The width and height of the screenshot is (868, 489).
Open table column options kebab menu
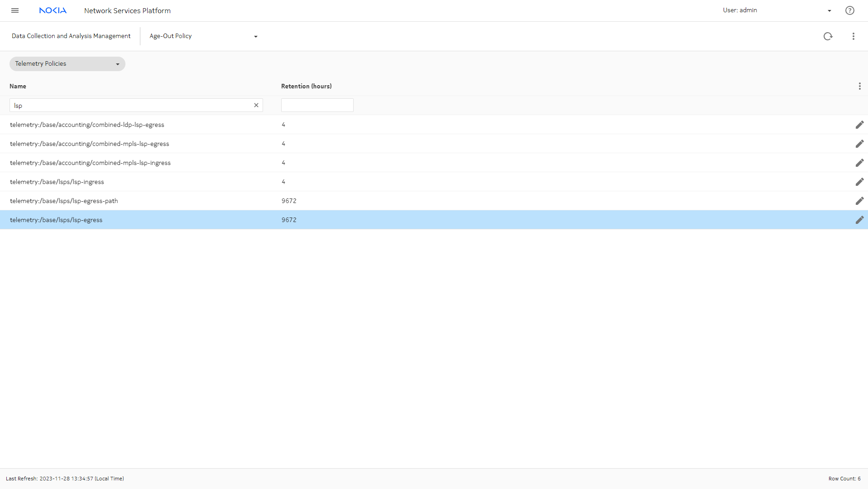point(859,86)
